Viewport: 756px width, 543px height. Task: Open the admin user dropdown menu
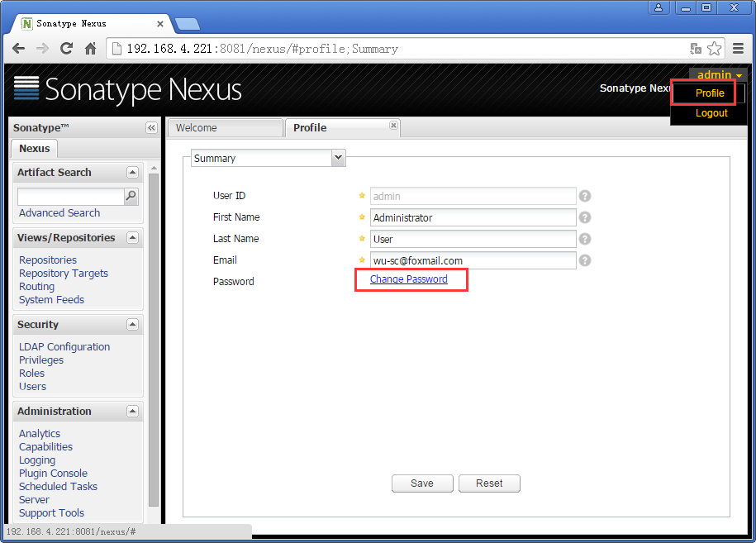[x=719, y=74]
